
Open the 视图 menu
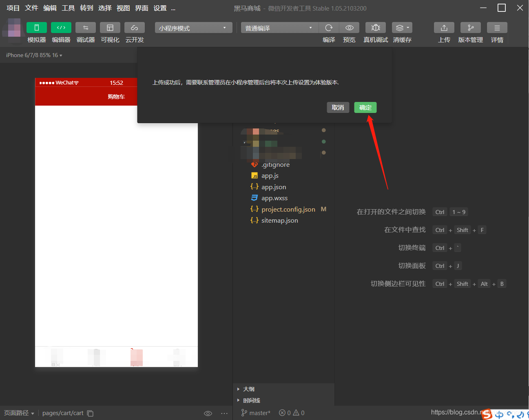[123, 8]
